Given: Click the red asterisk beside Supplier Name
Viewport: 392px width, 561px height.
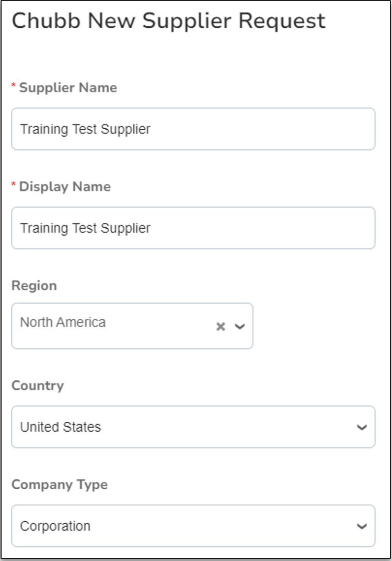Looking at the screenshot, I should tap(14, 86).
